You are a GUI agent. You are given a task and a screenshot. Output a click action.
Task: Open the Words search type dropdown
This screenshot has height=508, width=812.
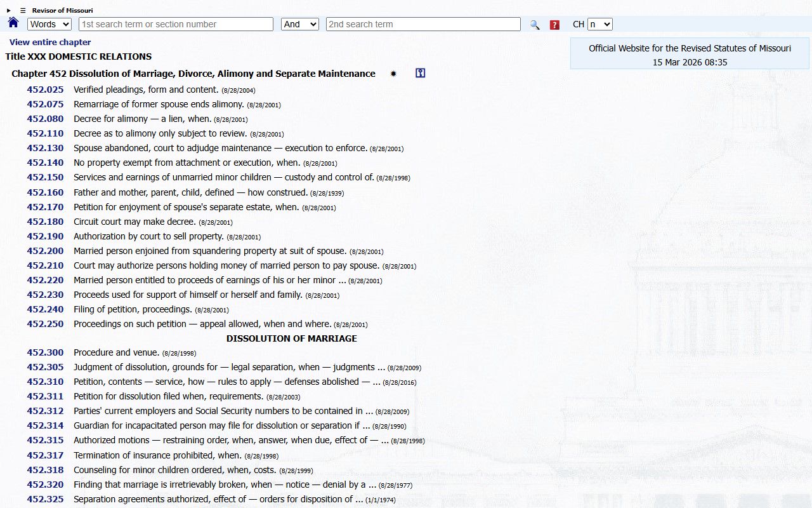point(49,24)
